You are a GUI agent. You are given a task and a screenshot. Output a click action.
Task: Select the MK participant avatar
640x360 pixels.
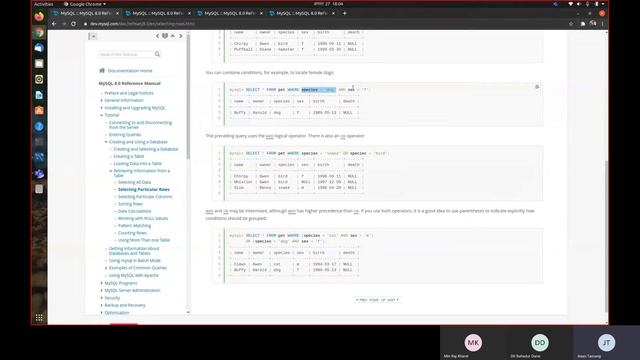tap(473, 343)
